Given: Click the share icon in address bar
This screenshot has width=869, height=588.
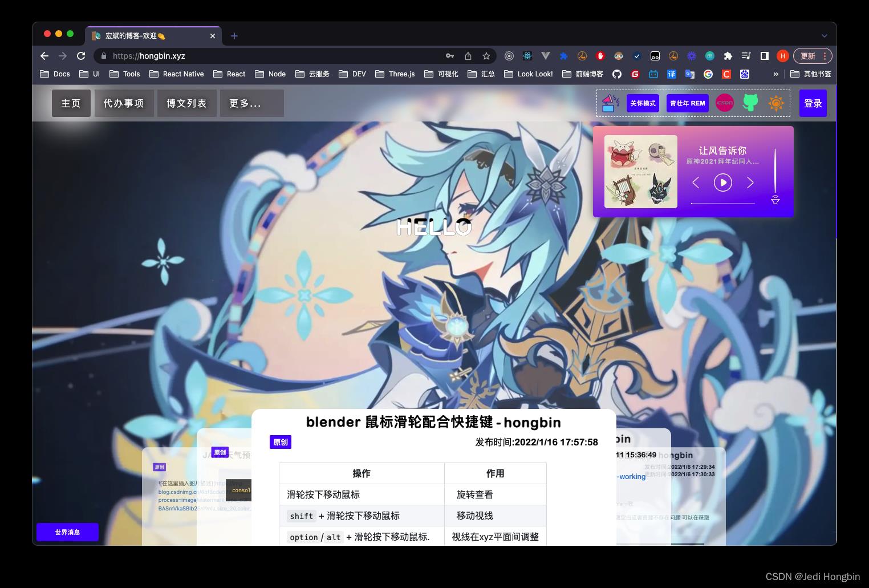Looking at the screenshot, I should pos(468,56).
